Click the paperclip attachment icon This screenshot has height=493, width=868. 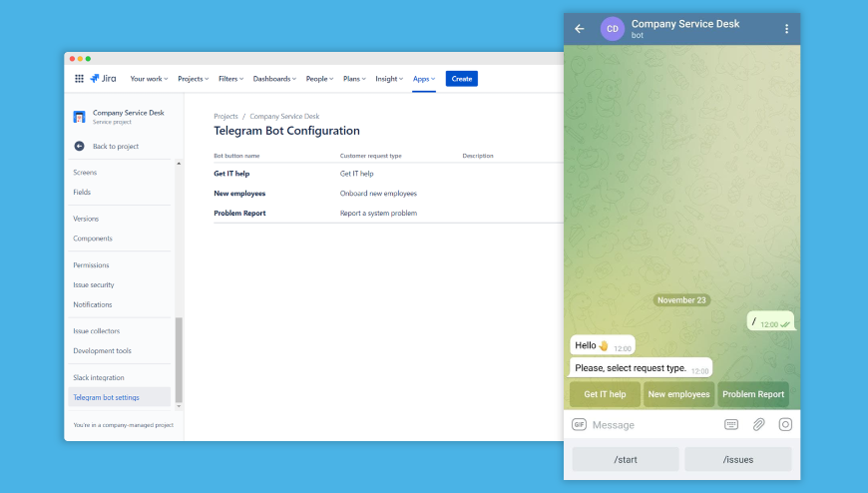(758, 425)
